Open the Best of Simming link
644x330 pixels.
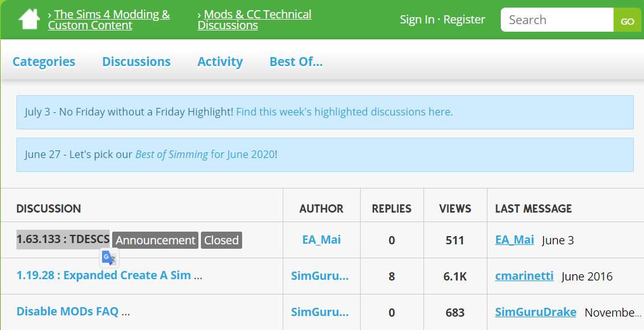coord(172,154)
